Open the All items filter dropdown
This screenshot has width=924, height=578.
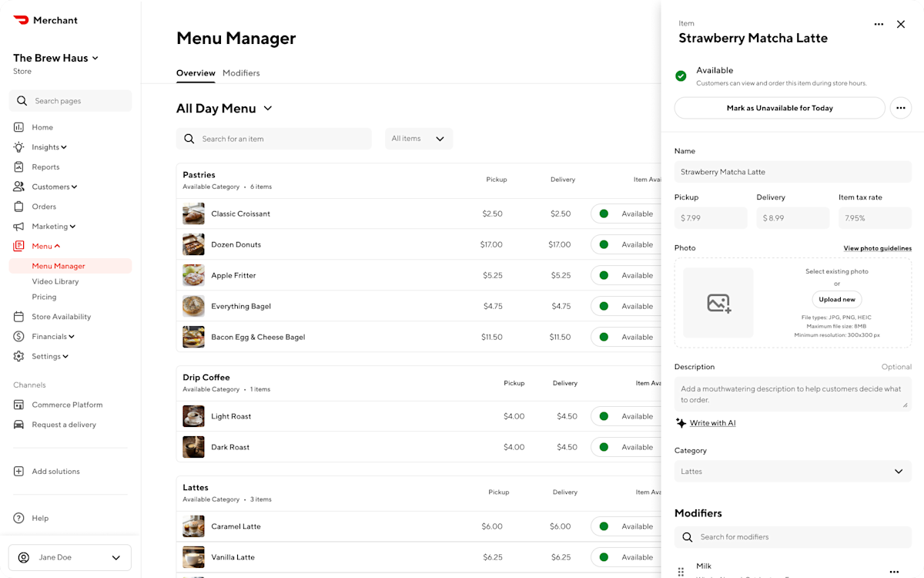point(418,138)
